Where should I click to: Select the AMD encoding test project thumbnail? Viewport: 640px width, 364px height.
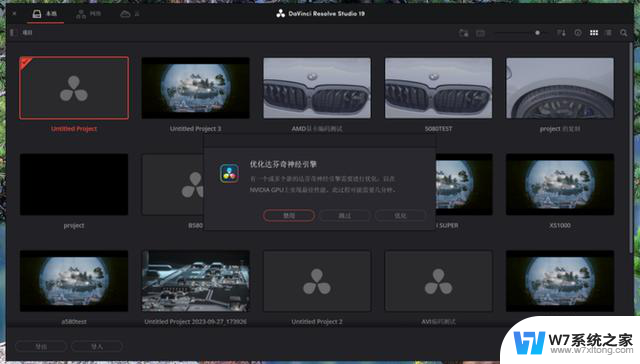[x=317, y=88]
